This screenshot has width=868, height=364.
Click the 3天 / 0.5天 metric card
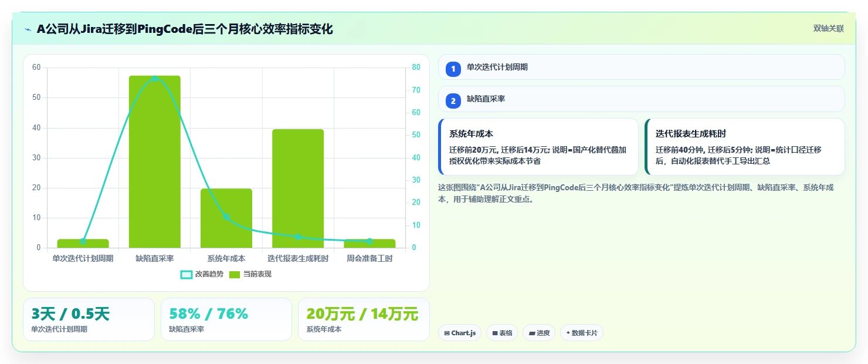coord(89,319)
